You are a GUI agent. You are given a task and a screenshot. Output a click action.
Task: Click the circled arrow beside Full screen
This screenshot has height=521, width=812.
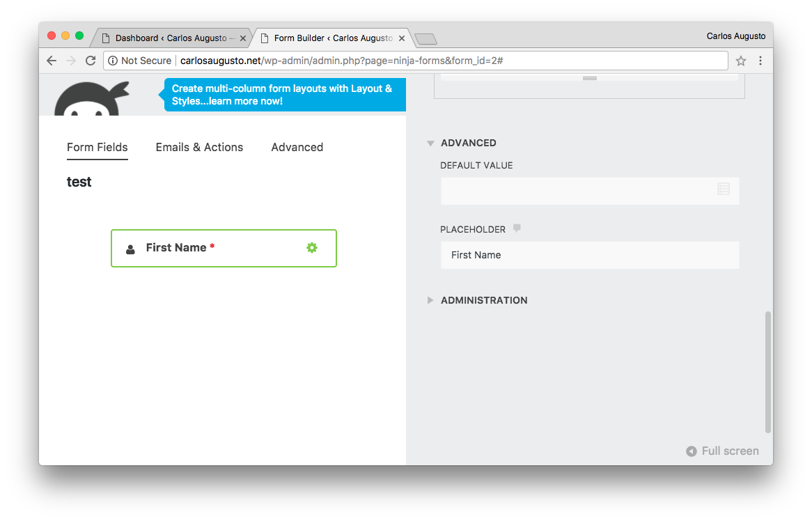pos(690,451)
